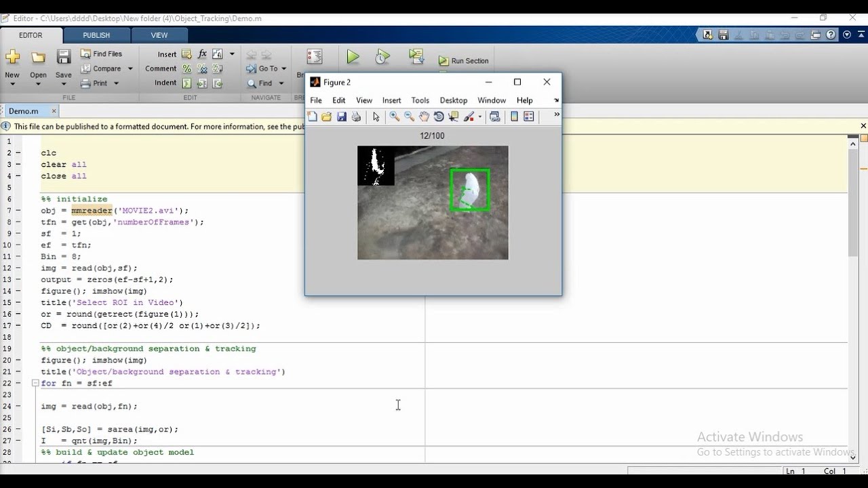The image size is (868, 488).
Task: Click the New Figure icon in Figure 2 toolbar
Action: pyautogui.click(x=313, y=117)
